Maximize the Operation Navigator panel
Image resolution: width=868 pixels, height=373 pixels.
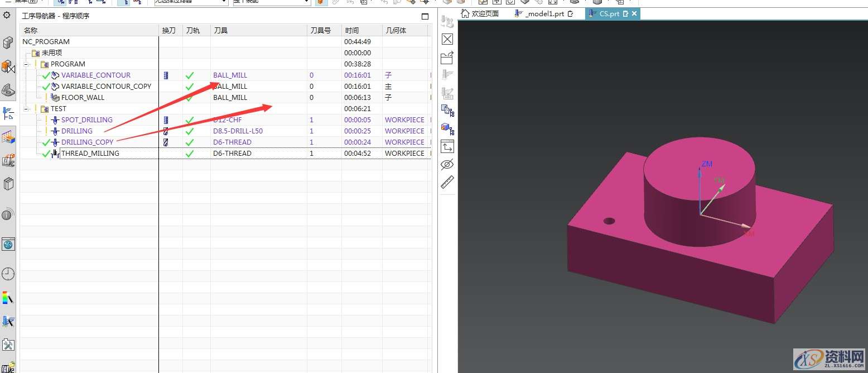coord(425,16)
